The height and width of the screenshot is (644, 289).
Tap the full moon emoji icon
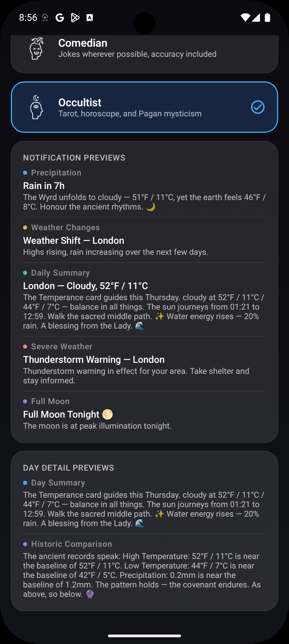(107, 414)
